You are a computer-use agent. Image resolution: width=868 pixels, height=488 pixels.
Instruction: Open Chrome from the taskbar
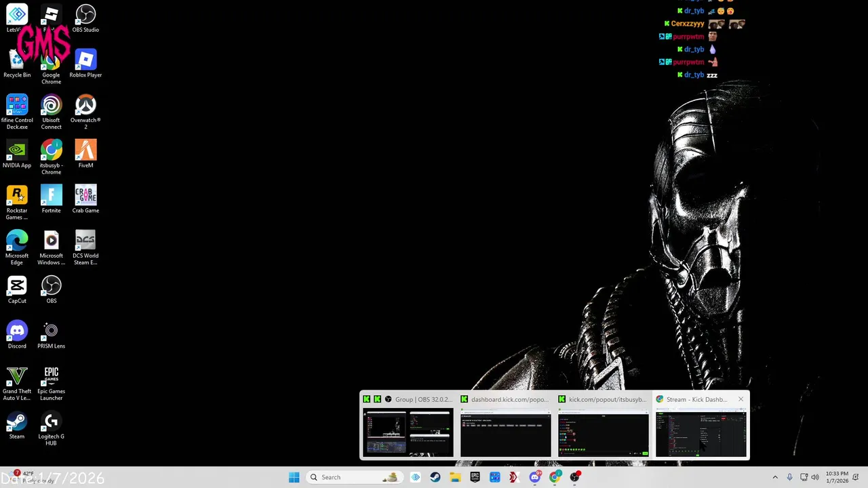[555, 477]
